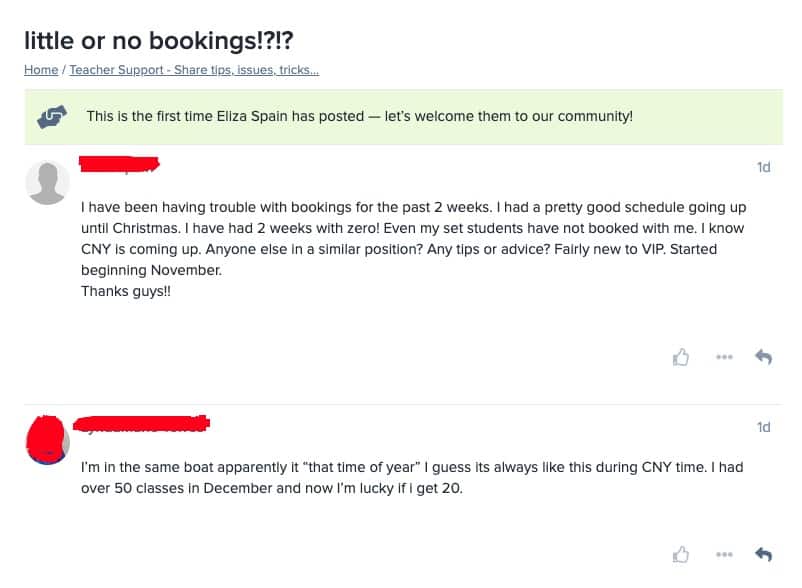This screenshot has width=802, height=588.
Task: Like the "same boat" reply
Action: pos(681,554)
